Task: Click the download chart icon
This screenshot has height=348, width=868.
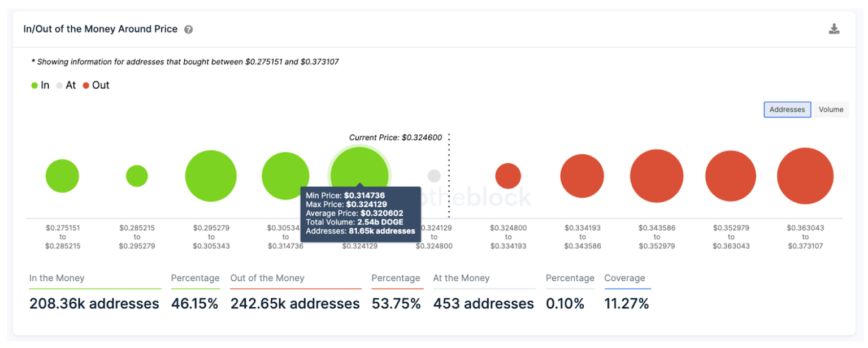Action: [834, 29]
